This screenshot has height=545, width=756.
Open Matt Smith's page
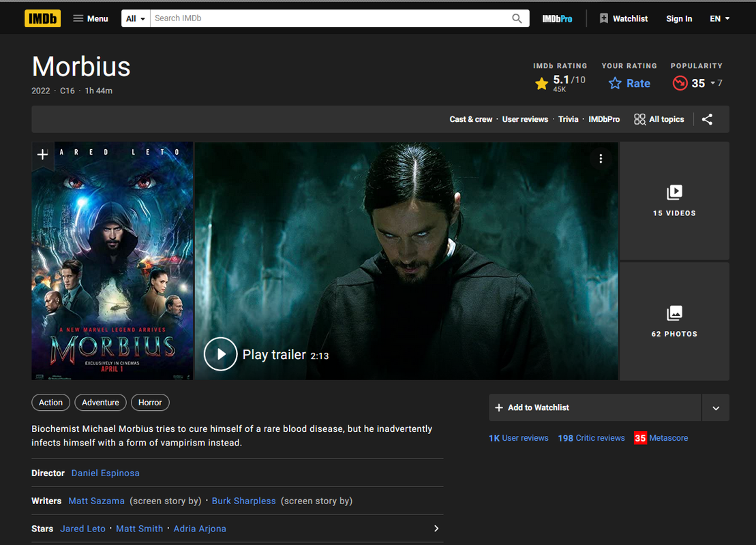click(x=139, y=529)
